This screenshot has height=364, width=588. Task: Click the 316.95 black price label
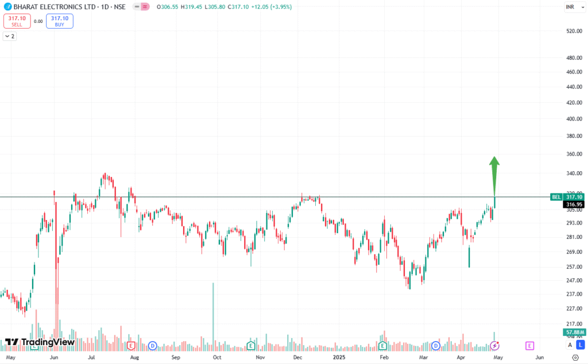(574, 205)
